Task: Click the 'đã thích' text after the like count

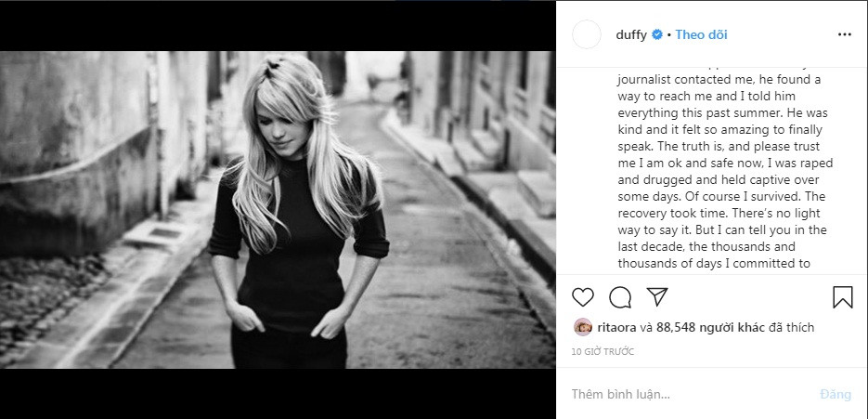Action: [x=791, y=328]
